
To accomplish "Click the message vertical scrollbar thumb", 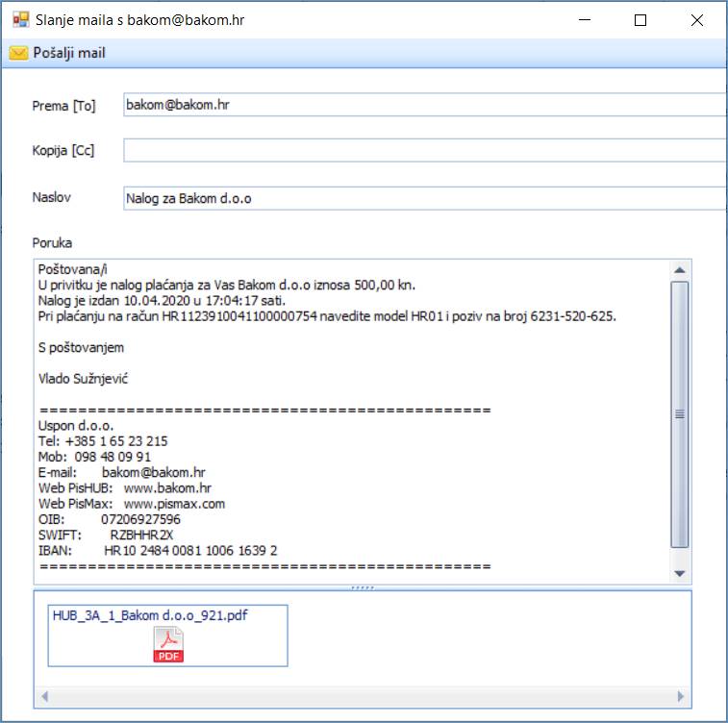I will click(680, 414).
